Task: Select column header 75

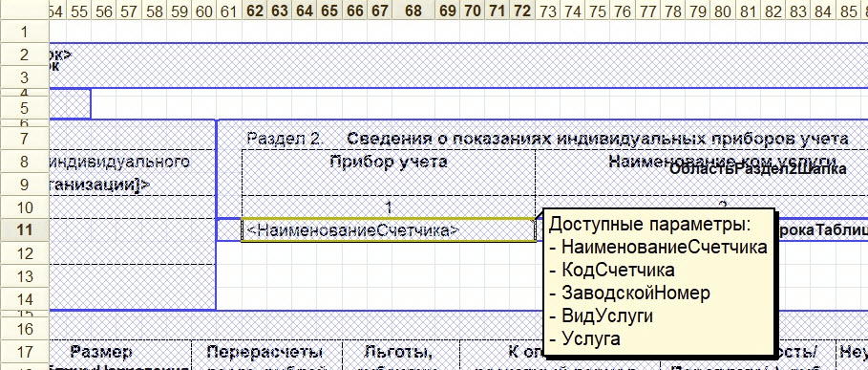Action: pos(598,11)
